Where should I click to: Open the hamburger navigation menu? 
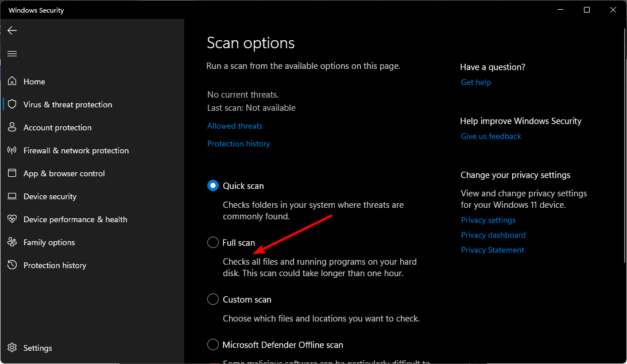click(x=12, y=53)
